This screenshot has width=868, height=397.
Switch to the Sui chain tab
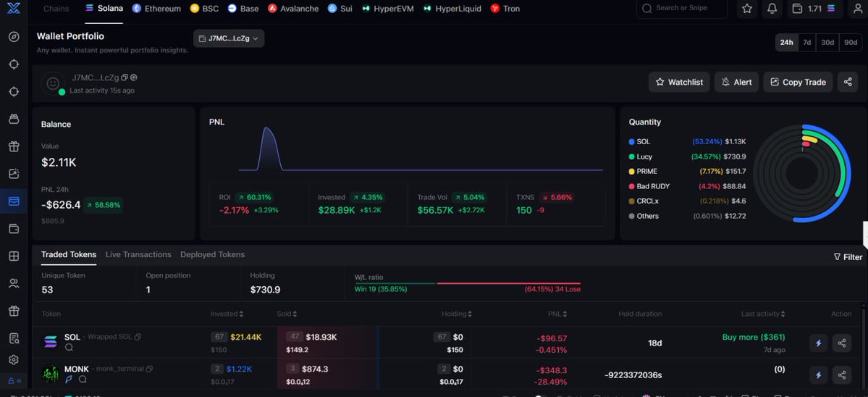(x=340, y=9)
